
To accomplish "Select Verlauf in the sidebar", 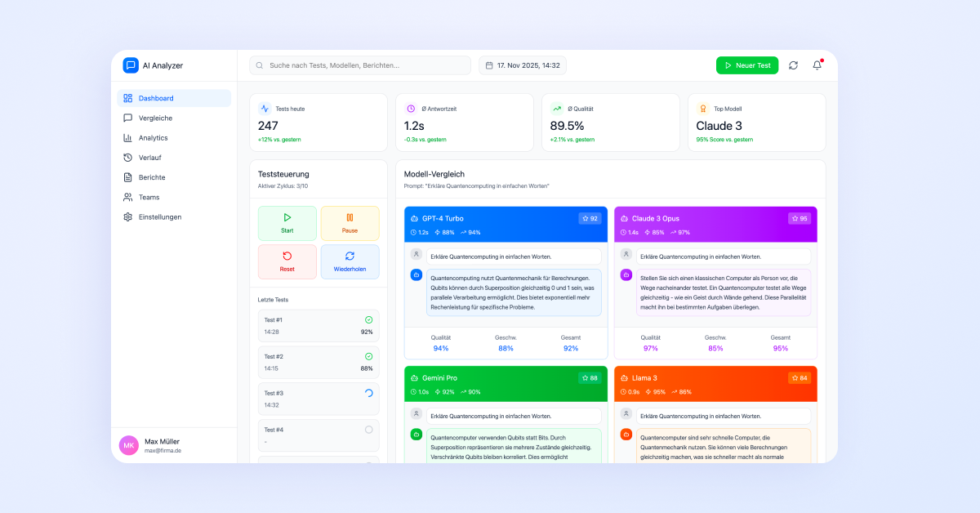I will (x=174, y=158).
